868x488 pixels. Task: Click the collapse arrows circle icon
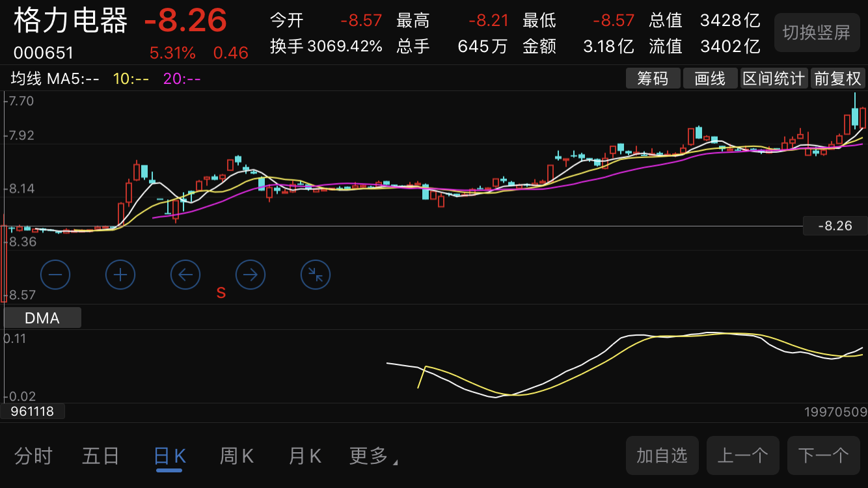pos(316,275)
